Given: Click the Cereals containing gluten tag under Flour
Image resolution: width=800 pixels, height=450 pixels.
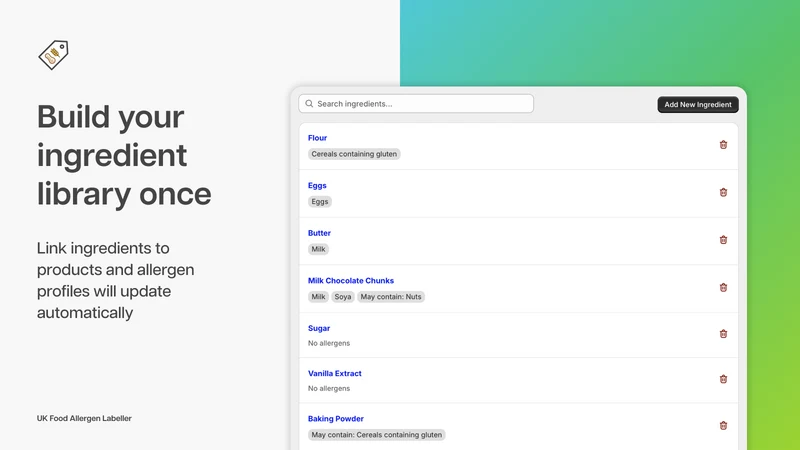Looking at the screenshot, I should 354,154.
